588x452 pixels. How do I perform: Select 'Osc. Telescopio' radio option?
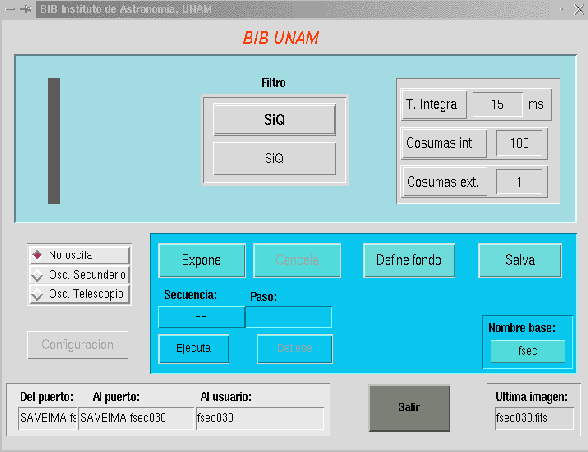click(80, 294)
